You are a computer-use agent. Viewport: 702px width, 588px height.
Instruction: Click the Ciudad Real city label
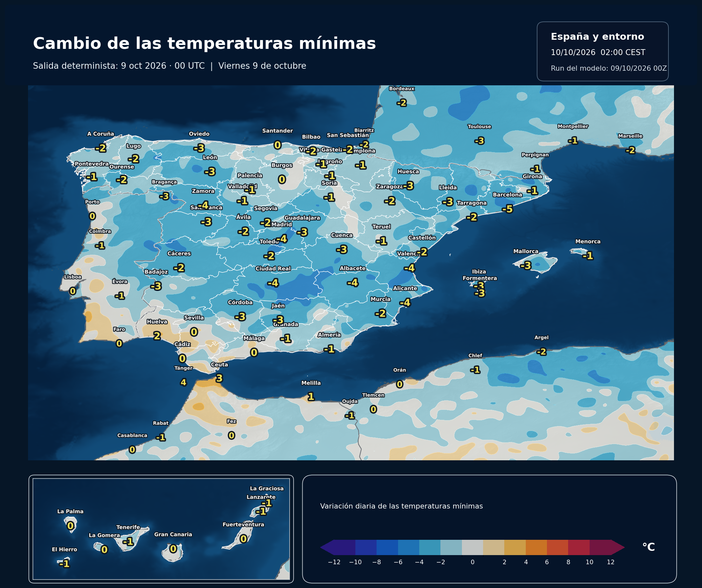point(273,268)
